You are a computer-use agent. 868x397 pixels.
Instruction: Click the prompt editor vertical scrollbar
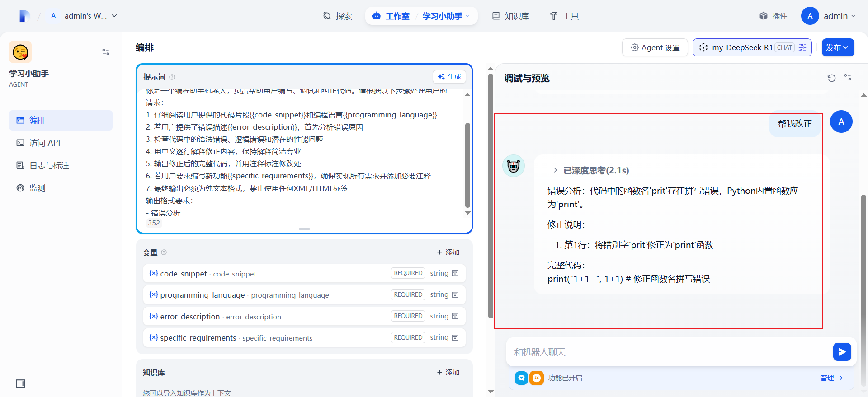click(x=467, y=165)
